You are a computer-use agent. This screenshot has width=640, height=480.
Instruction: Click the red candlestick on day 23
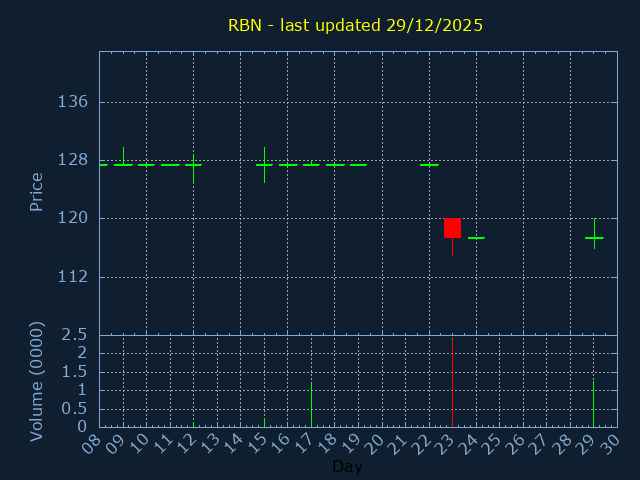pyautogui.click(x=452, y=228)
